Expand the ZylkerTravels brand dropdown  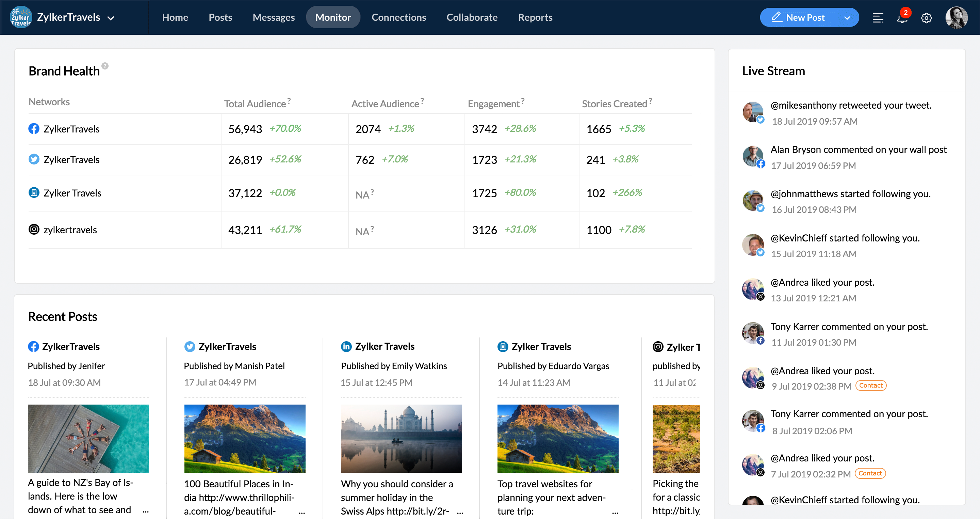pyautogui.click(x=111, y=18)
